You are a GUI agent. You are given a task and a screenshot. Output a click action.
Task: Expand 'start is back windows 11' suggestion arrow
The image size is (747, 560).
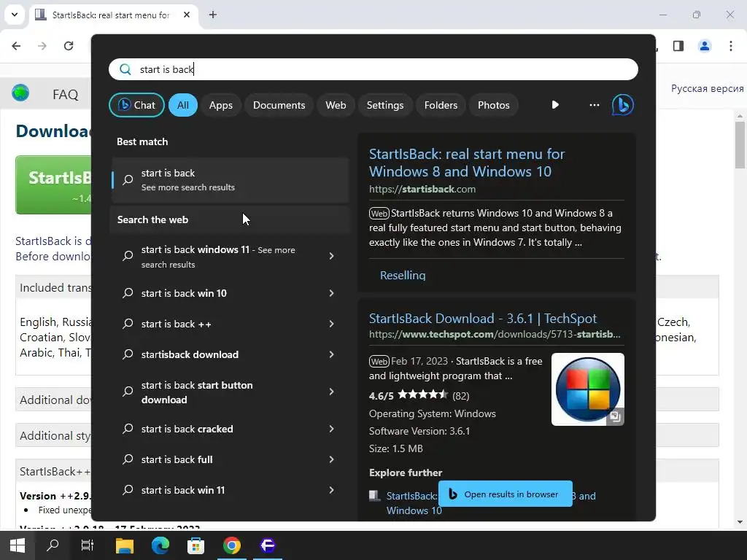(332, 256)
